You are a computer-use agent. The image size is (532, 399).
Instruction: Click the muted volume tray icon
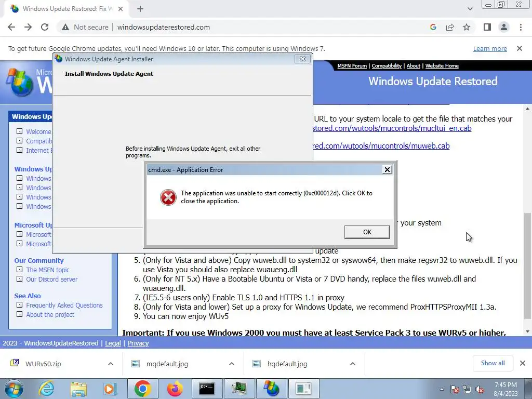[480, 390]
